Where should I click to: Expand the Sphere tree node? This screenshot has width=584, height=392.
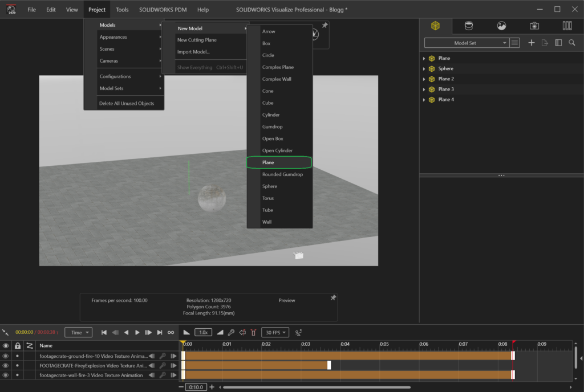tap(424, 69)
